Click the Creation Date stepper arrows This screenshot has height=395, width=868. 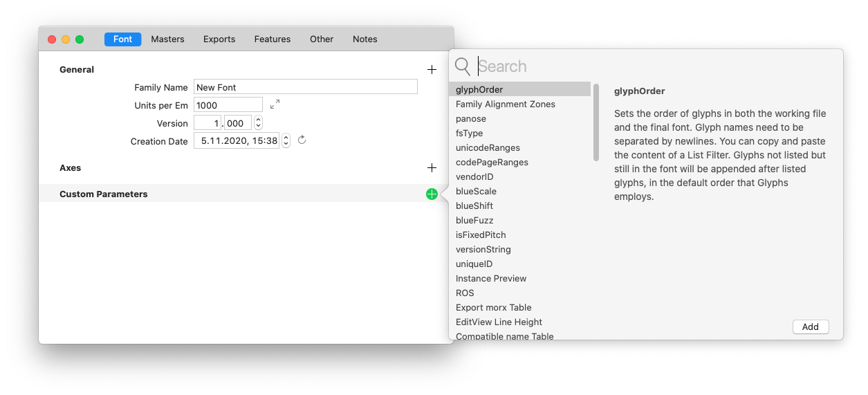(x=286, y=141)
